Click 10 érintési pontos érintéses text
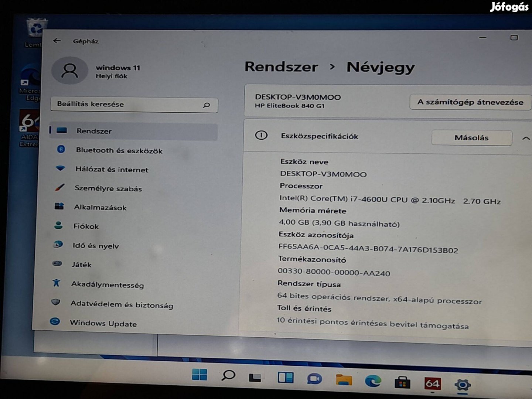 (x=373, y=323)
